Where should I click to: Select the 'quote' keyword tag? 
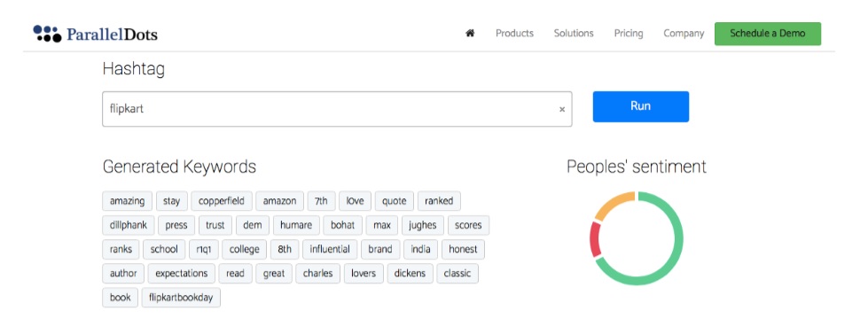[x=395, y=201]
